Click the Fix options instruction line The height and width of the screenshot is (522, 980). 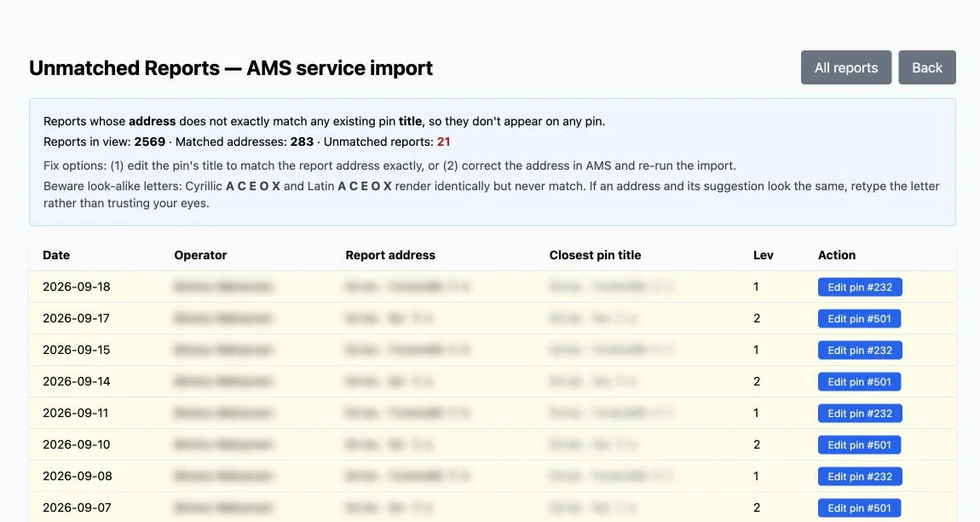[389, 165]
